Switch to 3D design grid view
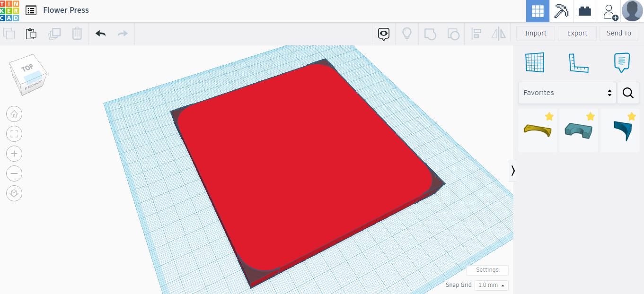Screen dimensions: 644x294 [x=538, y=11]
